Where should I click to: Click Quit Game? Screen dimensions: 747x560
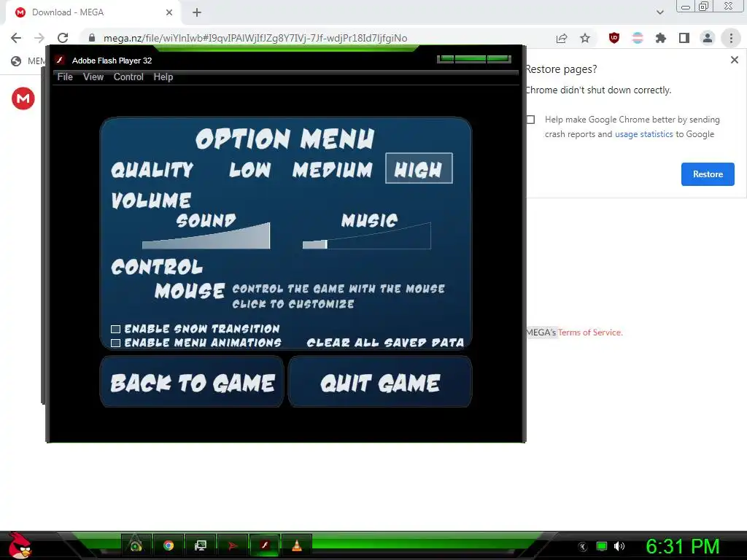(380, 382)
